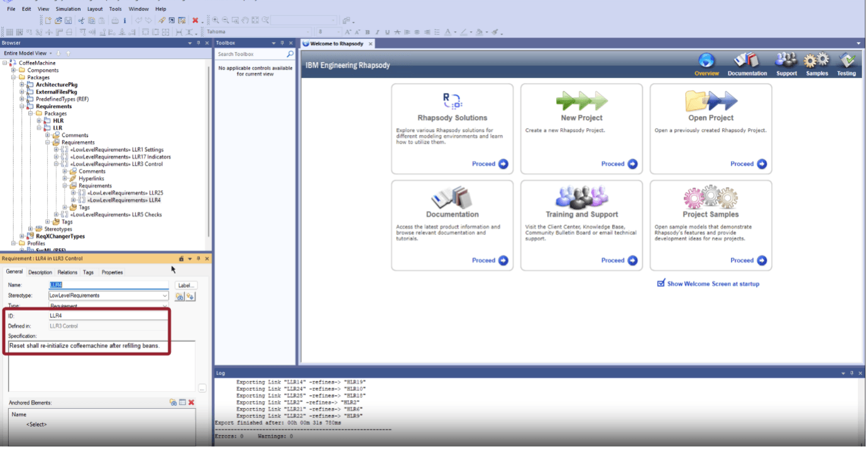This screenshot has height=449, width=868.
Task: Click Proceed under Rhapsody Solutions
Action: [490, 164]
